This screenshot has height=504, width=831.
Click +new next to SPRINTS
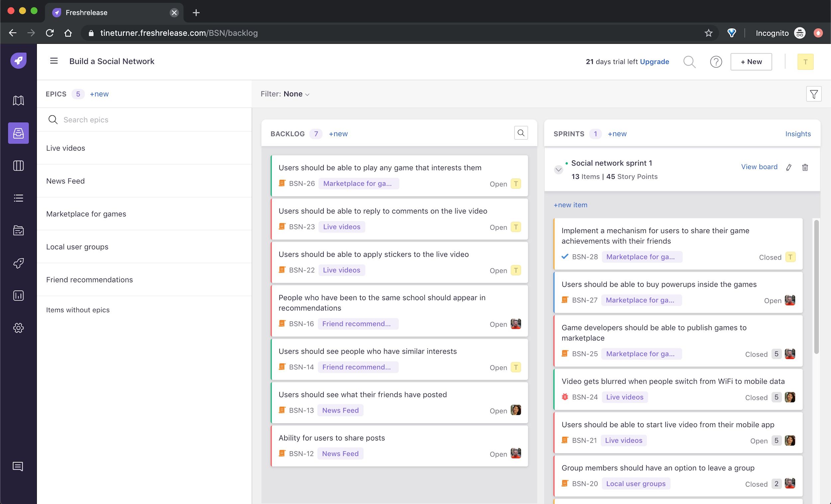617,134
